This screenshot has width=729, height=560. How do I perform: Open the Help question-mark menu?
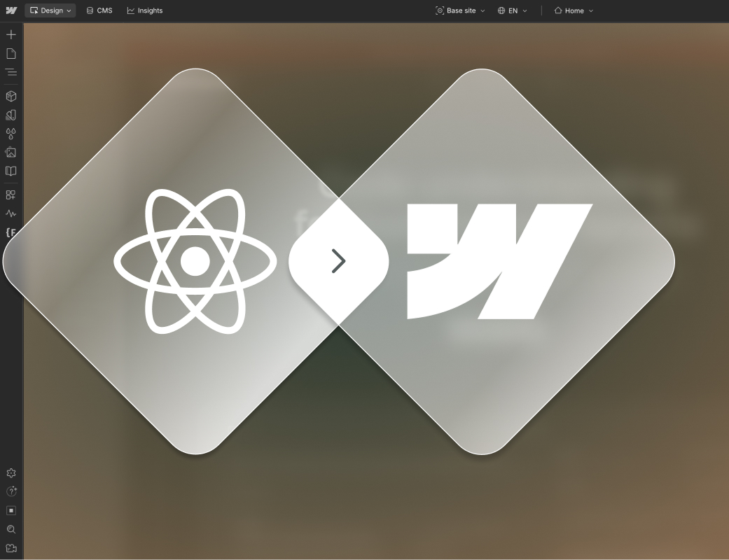[x=11, y=491]
